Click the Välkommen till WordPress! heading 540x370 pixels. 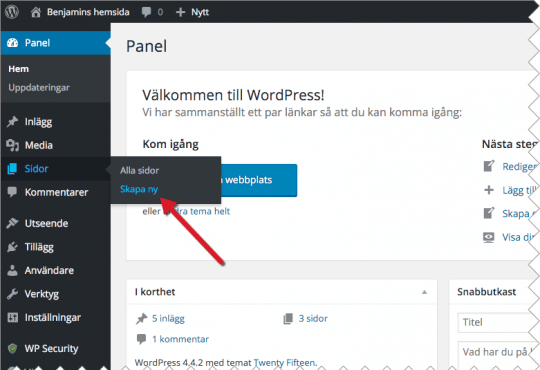click(x=233, y=95)
